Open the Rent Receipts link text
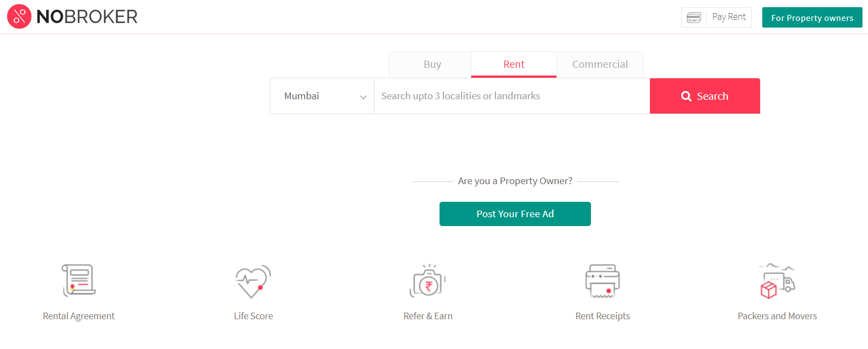The height and width of the screenshot is (349, 868). click(x=603, y=315)
